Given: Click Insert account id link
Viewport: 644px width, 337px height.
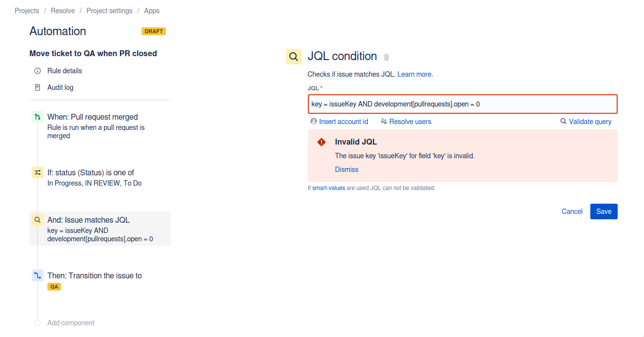Looking at the screenshot, I should (343, 122).
